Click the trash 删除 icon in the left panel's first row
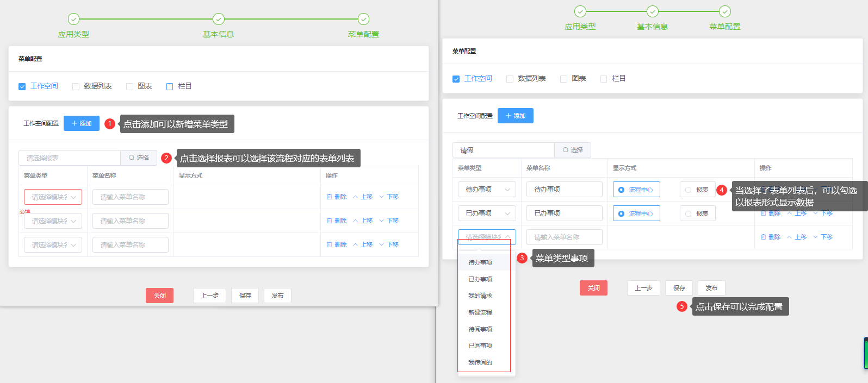This screenshot has height=383, width=868. tap(330, 197)
